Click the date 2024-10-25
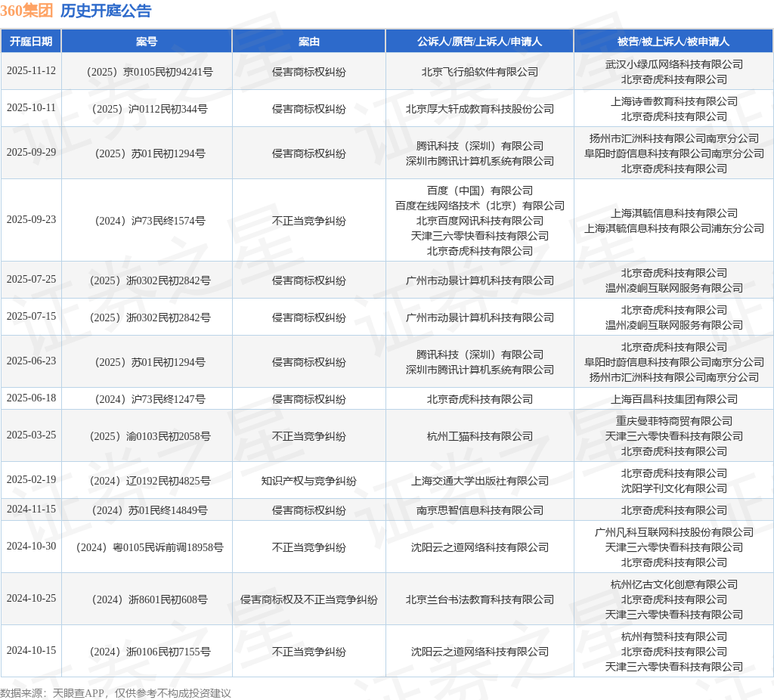 coord(31,598)
